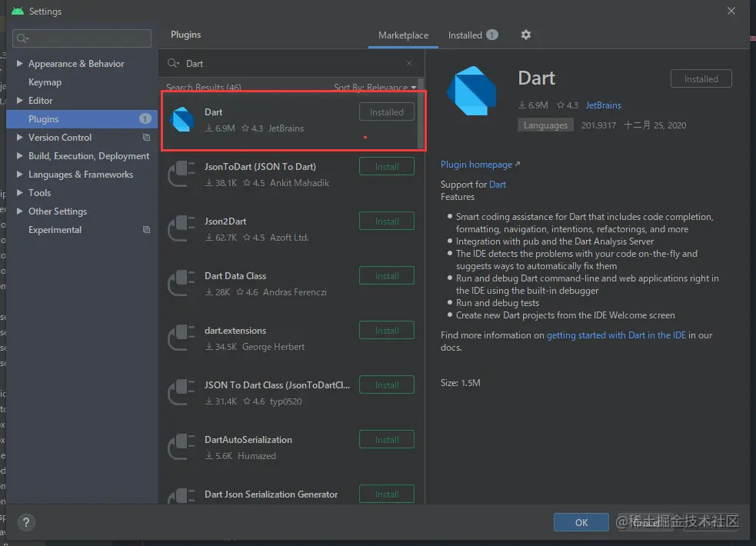
Task: Click the Dart plugin logo in results list
Action: point(183,119)
